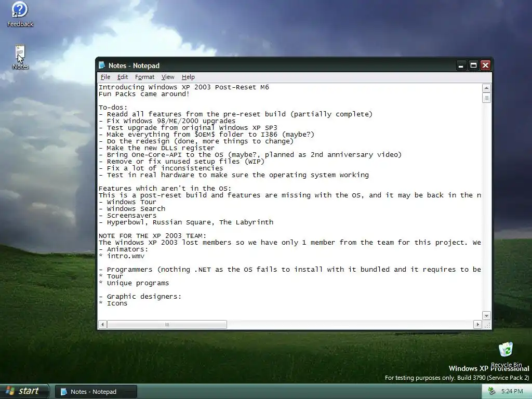Click the line 'Fun Packs came around!'
Image resolution: width=532 pixels, height=399 pixels.
coord(144,94)
